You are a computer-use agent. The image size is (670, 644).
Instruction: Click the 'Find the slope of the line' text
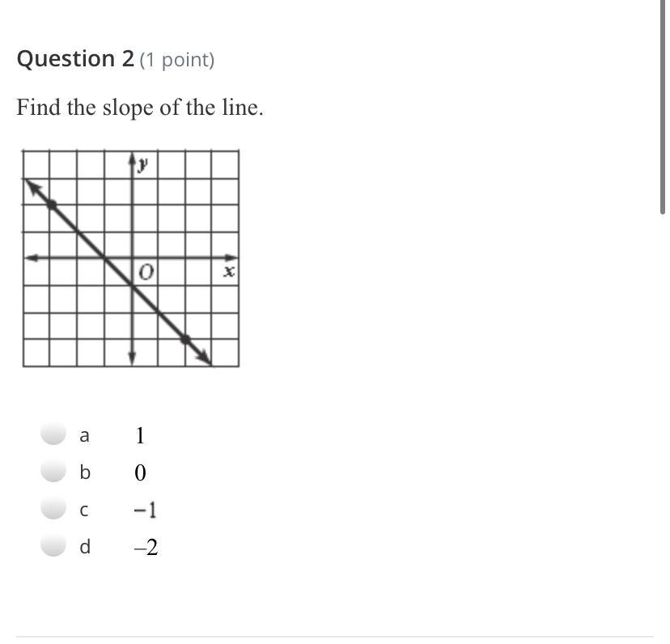140,108
